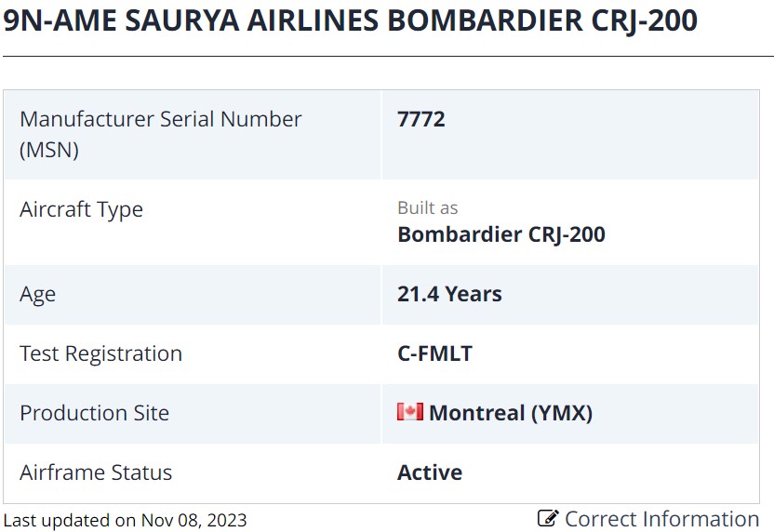Click the Last updated on Nov 08, 2023 text

[x=125, y=520]
